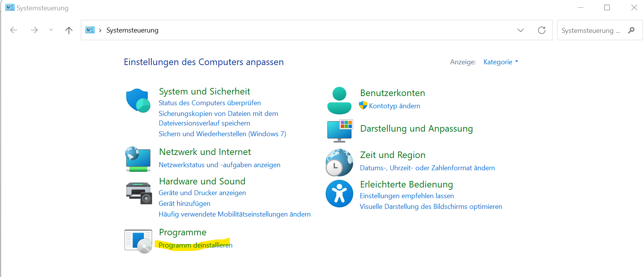Click Geräte und Drucker anzeigen
Screen dimensions: 644x277
click(202, 193)
